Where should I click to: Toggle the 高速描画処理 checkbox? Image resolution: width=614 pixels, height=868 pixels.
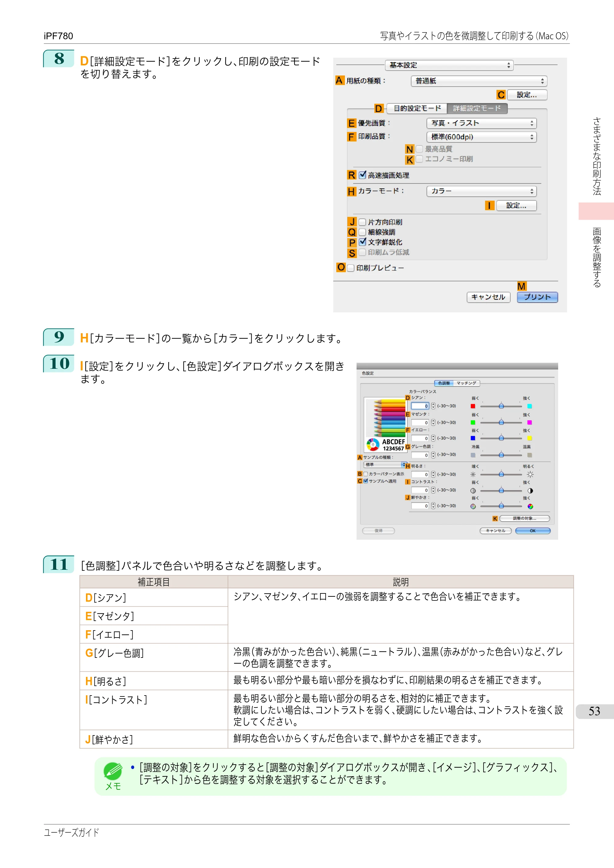pos(363,175)
